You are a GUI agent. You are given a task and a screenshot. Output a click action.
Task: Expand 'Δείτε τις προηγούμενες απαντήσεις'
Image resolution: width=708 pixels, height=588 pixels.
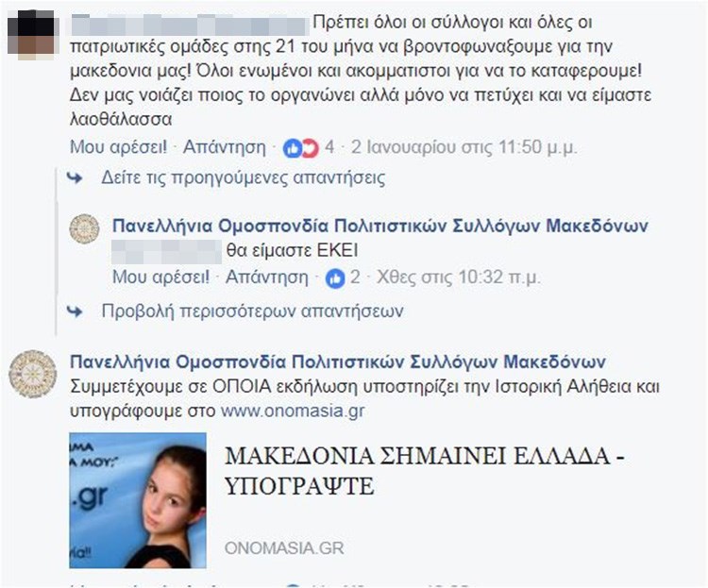(243, 178)
